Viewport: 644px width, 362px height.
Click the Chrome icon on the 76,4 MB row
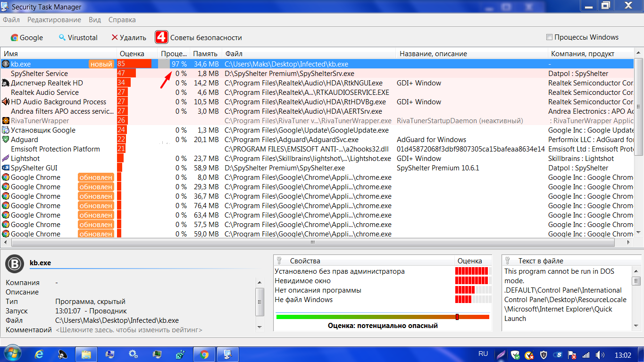point(6,206)
